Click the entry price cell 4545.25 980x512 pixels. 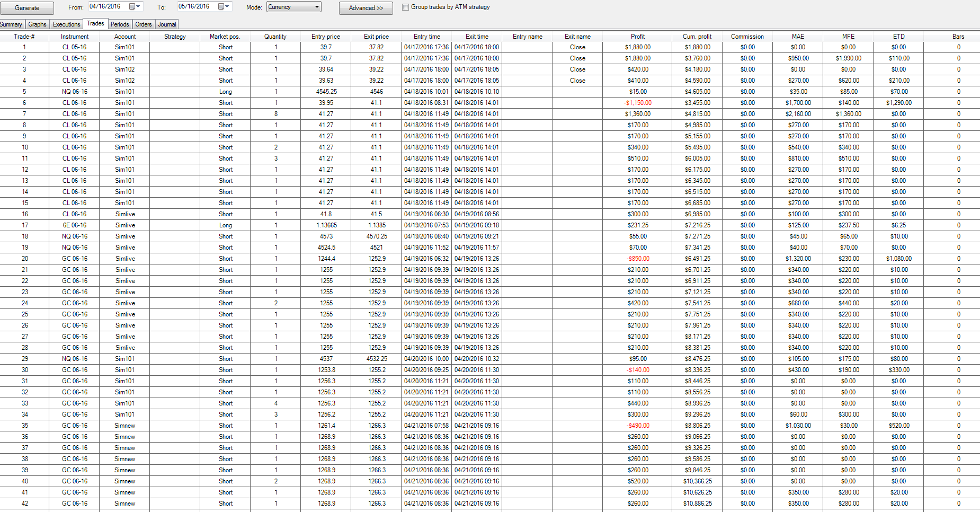[x=326, y=92]
